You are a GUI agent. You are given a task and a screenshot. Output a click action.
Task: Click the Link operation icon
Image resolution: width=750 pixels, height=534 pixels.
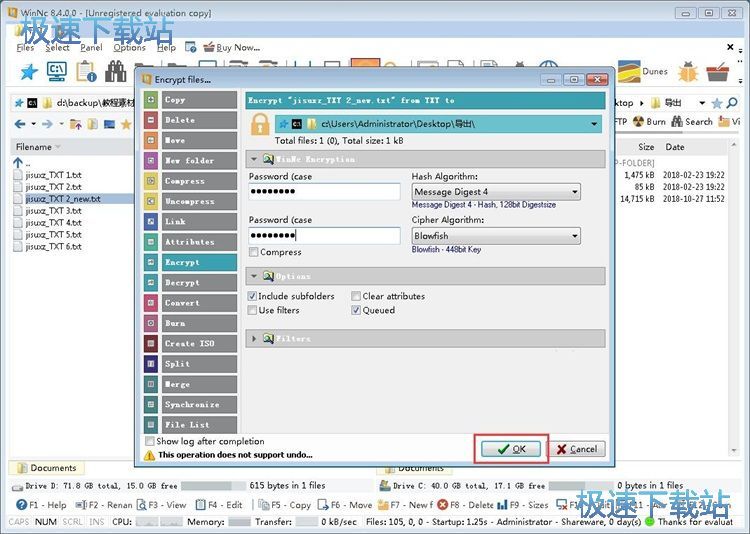pos(151,222)
